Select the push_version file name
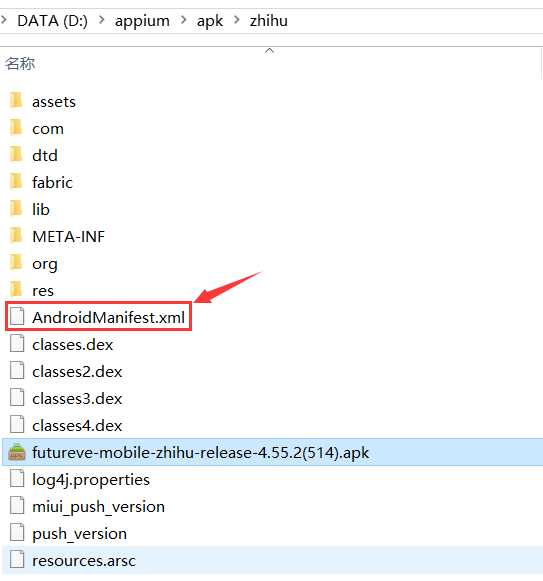This screenshot has width=543, height=581. click(x=79, y=534)
